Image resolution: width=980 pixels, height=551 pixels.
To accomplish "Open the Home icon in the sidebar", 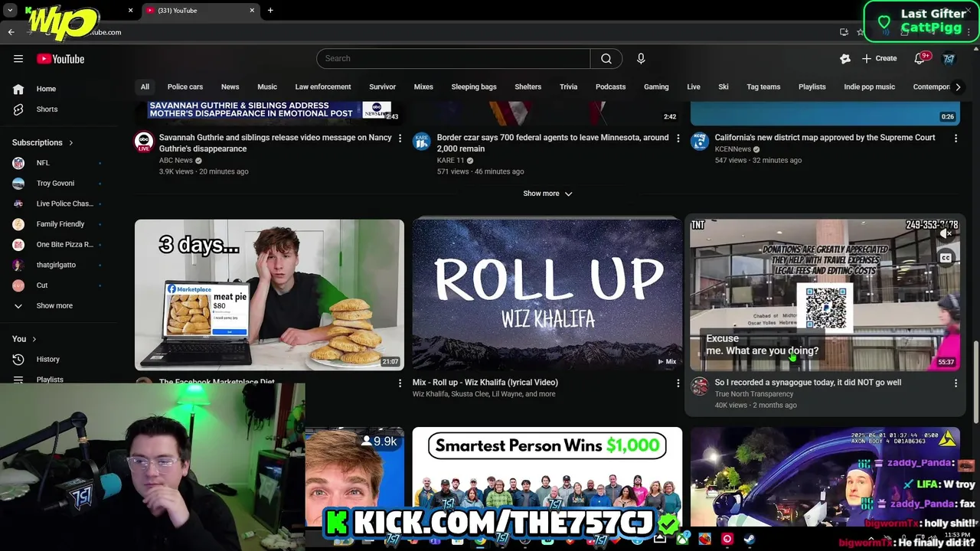I will [18, 89].
